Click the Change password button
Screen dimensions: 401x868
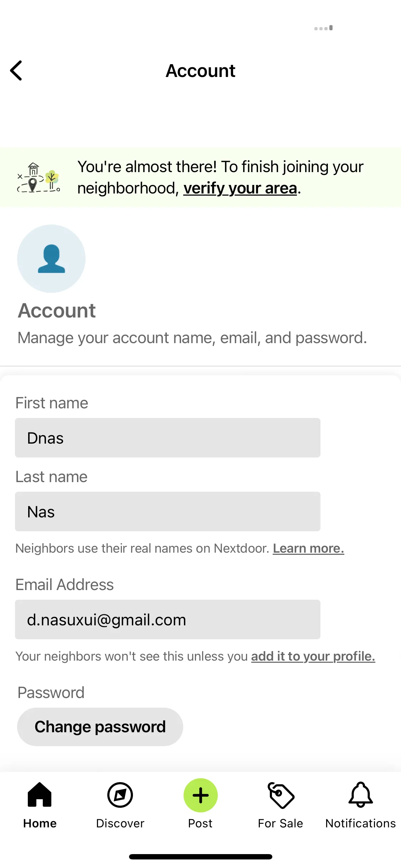(100, 727)
